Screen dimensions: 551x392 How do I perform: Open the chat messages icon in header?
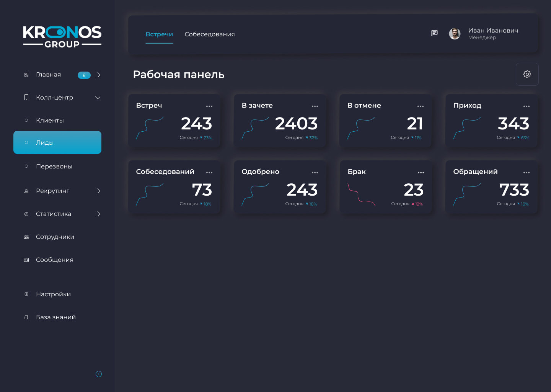click(434, 33)
